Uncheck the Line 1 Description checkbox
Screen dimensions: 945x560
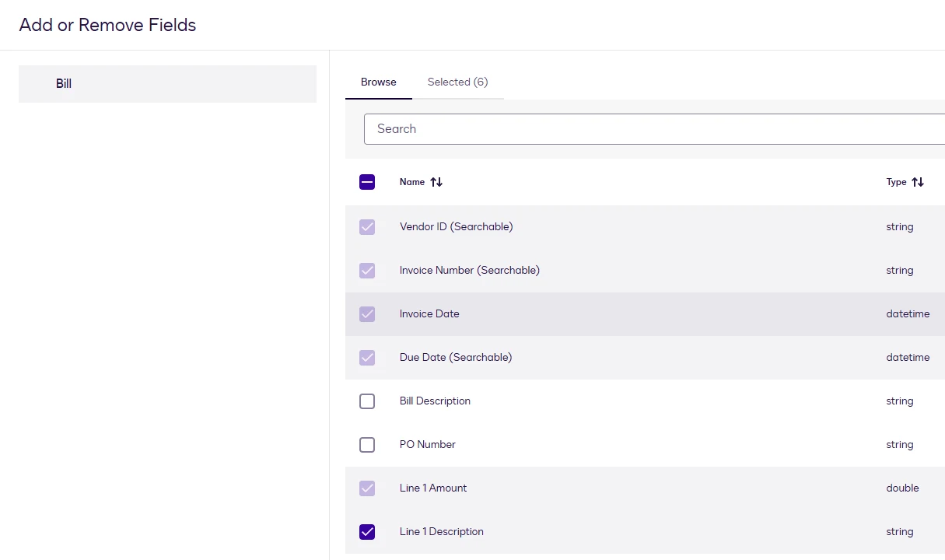(x=367, y=532)
